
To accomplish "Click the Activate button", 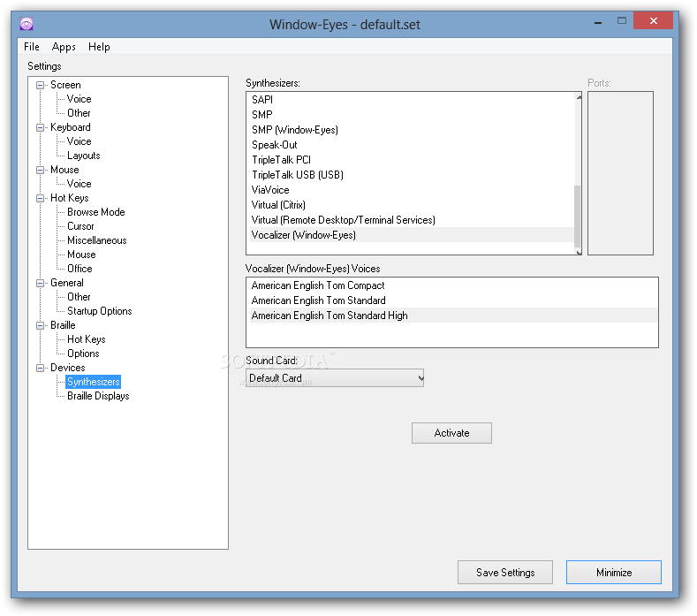I will (451, 433).
